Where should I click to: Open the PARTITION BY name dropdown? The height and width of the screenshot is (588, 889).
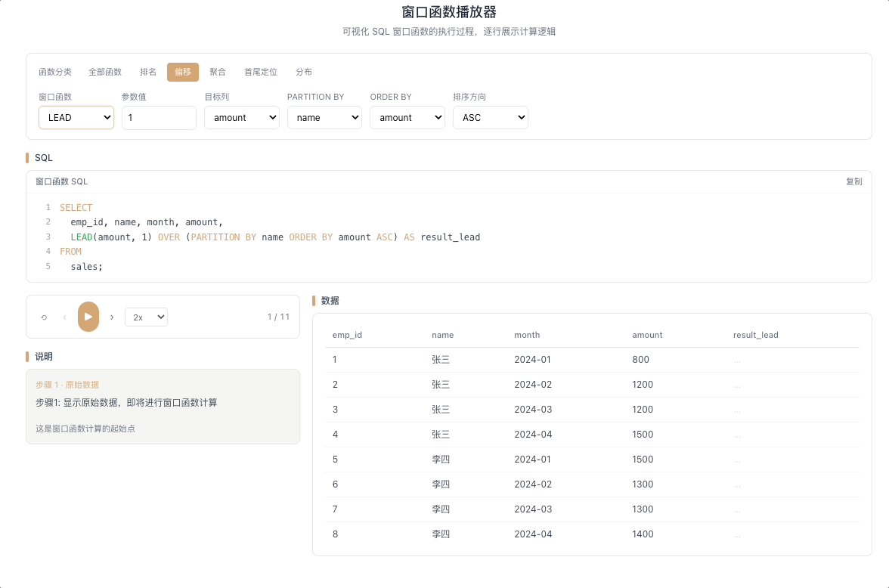pos(324,117)
